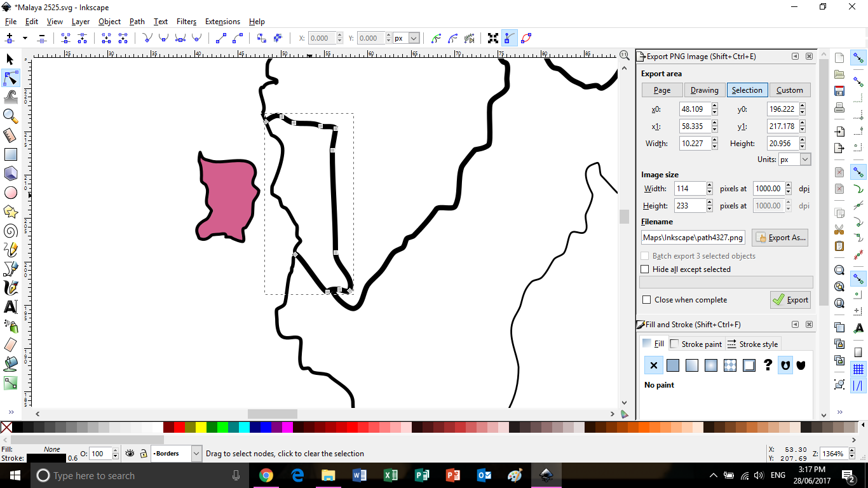This screenshot has width=868, height=488.
Task: Iconify the Fill and Stroke panel
Action: coord(796,325)
